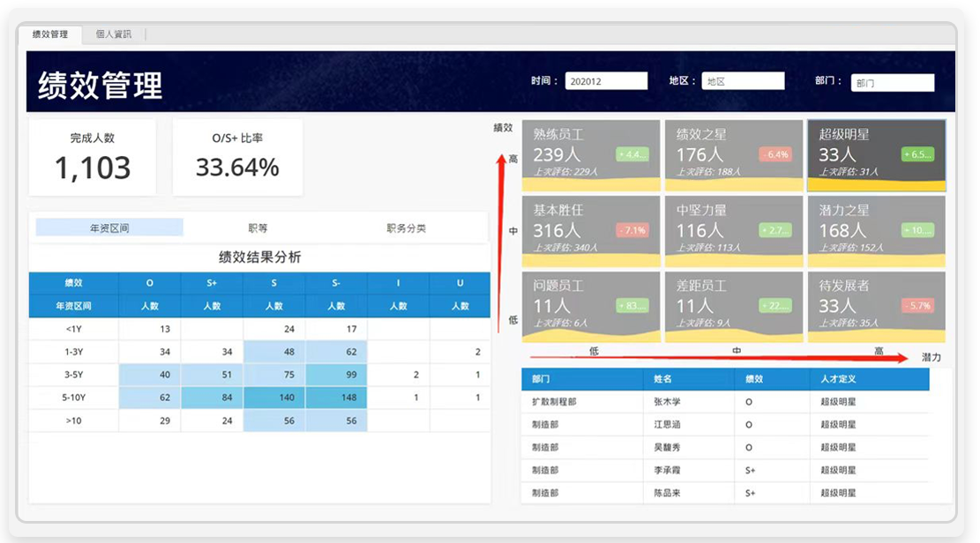The height and width of the screenshot is (543, 980).
Task: Select the 吴馥秀 employee row
Action: (x=726, y=448)
